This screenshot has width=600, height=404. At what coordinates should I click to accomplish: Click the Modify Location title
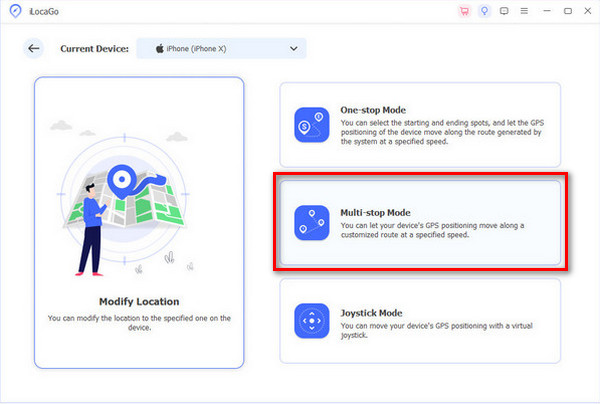[139, 301]
